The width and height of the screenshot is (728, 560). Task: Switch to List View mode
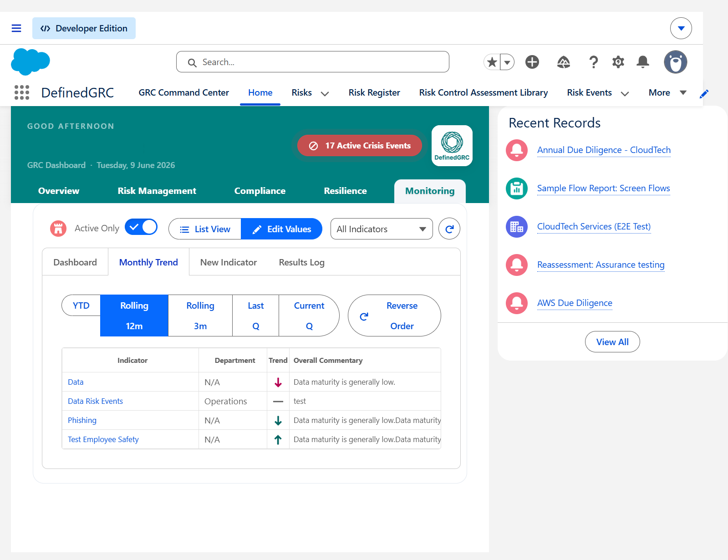click(205, 229)
